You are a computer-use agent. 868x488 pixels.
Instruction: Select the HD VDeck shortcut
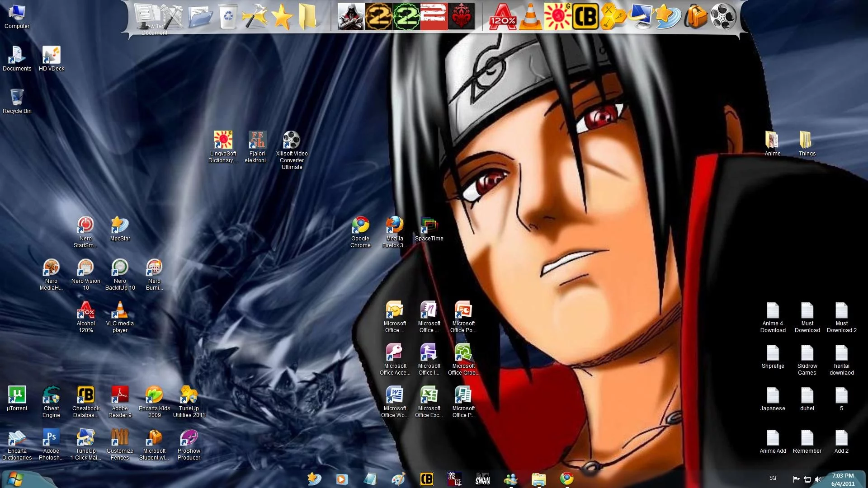[x=52, y=59]
